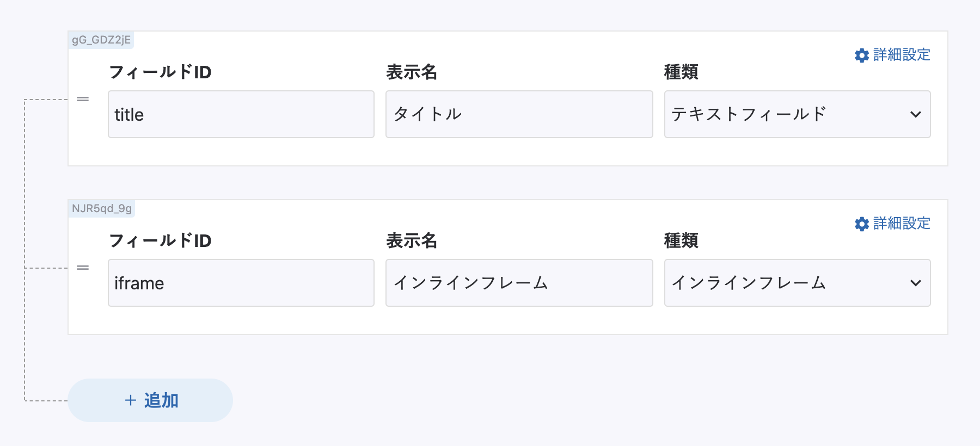Click the gear icon in the iframe field card
The height and width of the screenshot is (446, 980).
861,224
